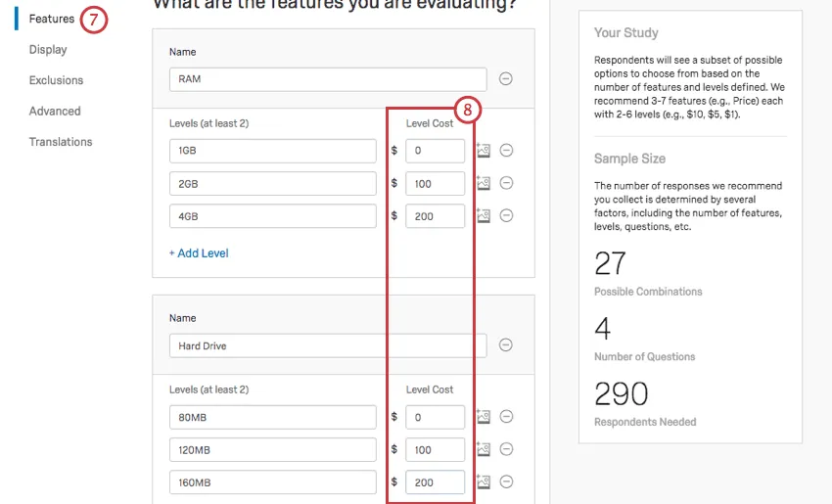Select the Translations section
832x504 pixels.
pyautogui.click(x=61, y=142)
